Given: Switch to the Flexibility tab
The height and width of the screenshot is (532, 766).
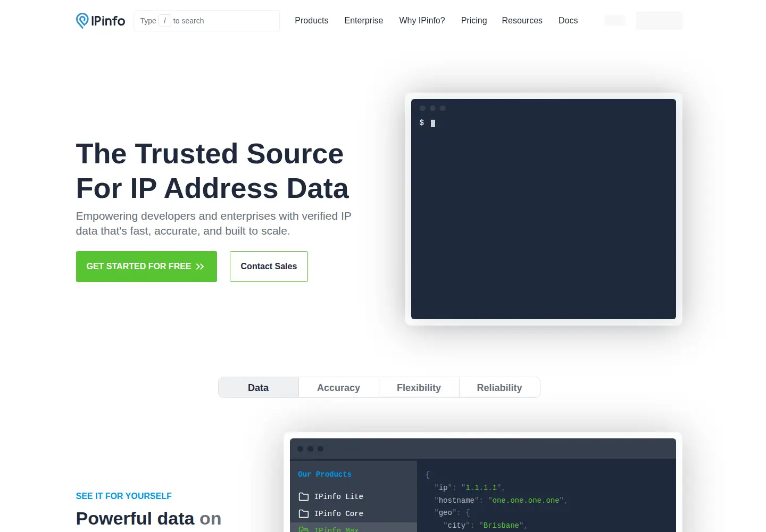Looking at the screenshot, I should [419, 388].
